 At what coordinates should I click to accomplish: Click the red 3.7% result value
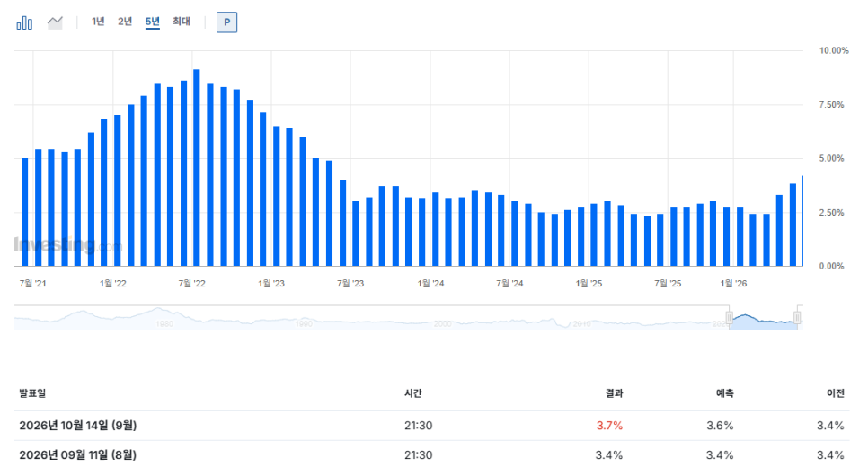609,426
